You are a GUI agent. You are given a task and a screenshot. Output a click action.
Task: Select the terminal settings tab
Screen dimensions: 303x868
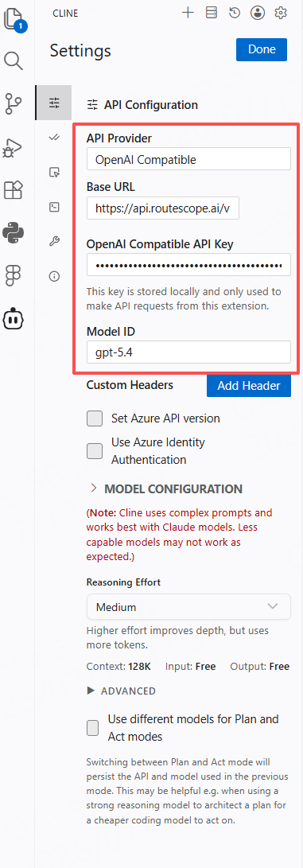(x=53, y=207)
